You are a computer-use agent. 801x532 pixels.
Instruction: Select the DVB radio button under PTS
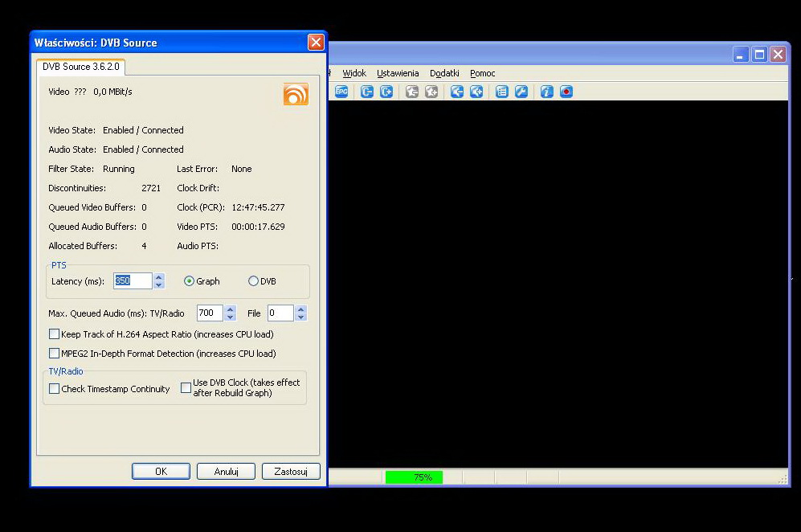click(254, 281)
